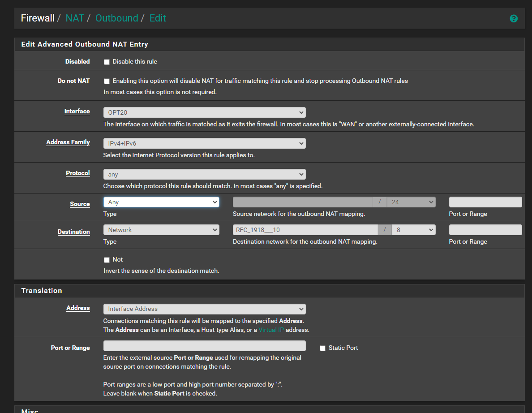Click the Address Family field label
This screenshot has width=532, height=413.
pyautogui.click(x=68, y=142)
